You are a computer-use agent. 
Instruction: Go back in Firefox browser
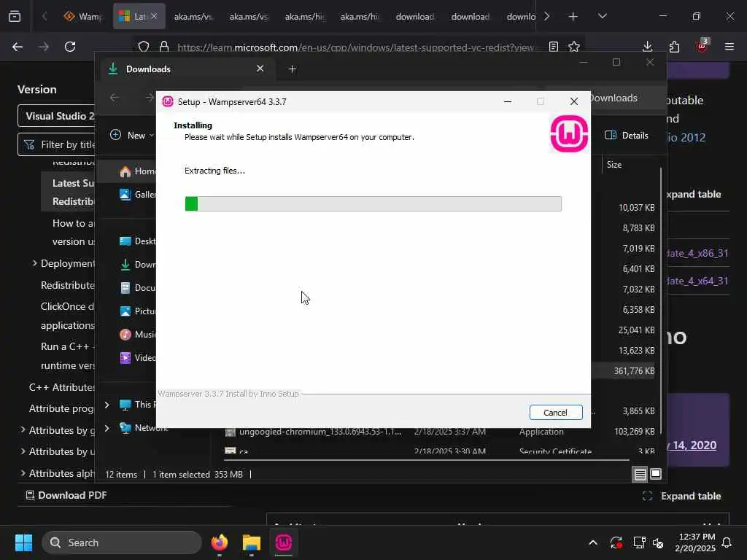pos(18,46)
